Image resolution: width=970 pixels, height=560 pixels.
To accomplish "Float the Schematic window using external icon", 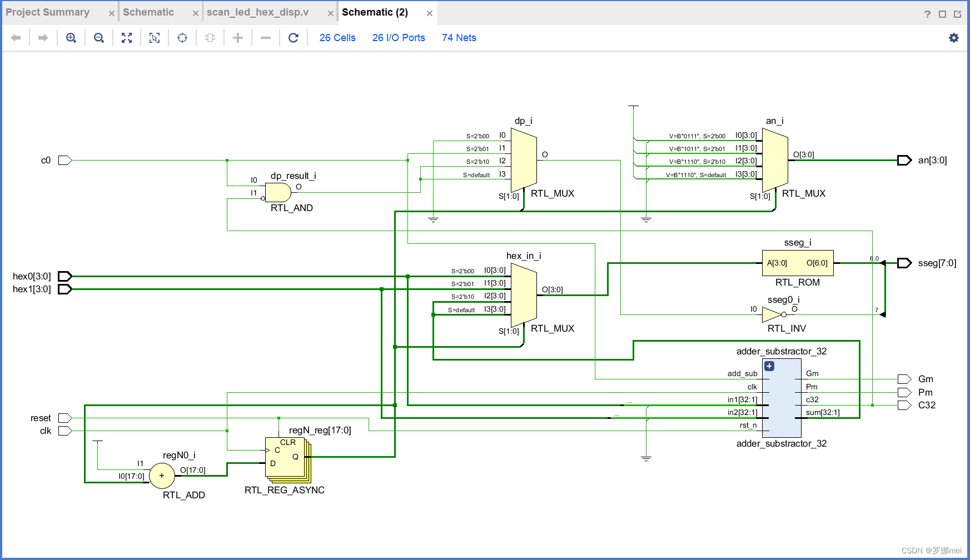I will click(x=958, y=13).
